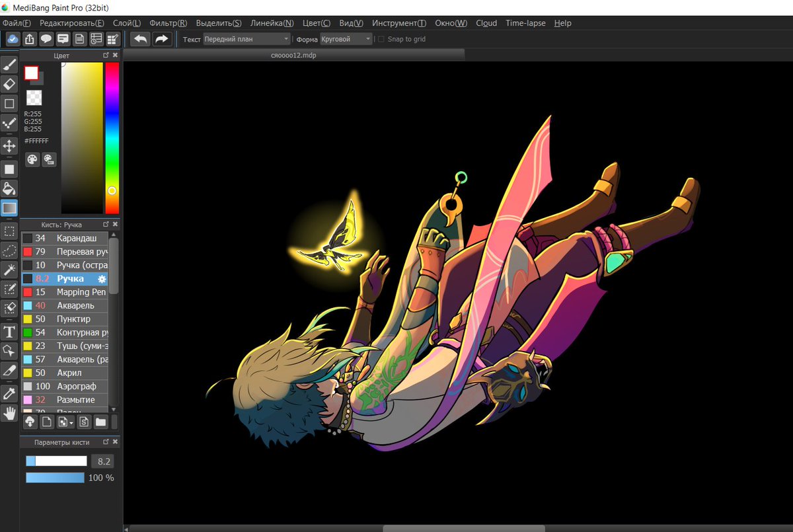The width and height of the screenshot is (793, 532).
Task: Open the Фильтр menu
Action: click(x=169, y=23)
